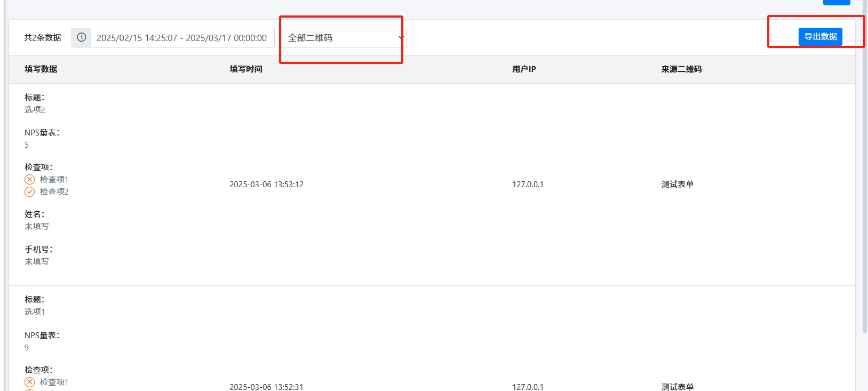
Task: Click the 选项1 title value in second record
Action: [x=35, y=312]
